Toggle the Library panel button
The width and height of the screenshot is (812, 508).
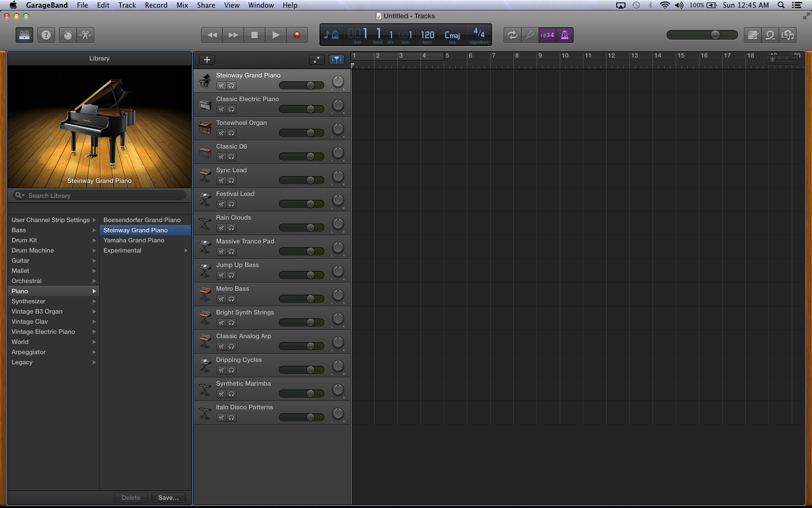[24, 35]
